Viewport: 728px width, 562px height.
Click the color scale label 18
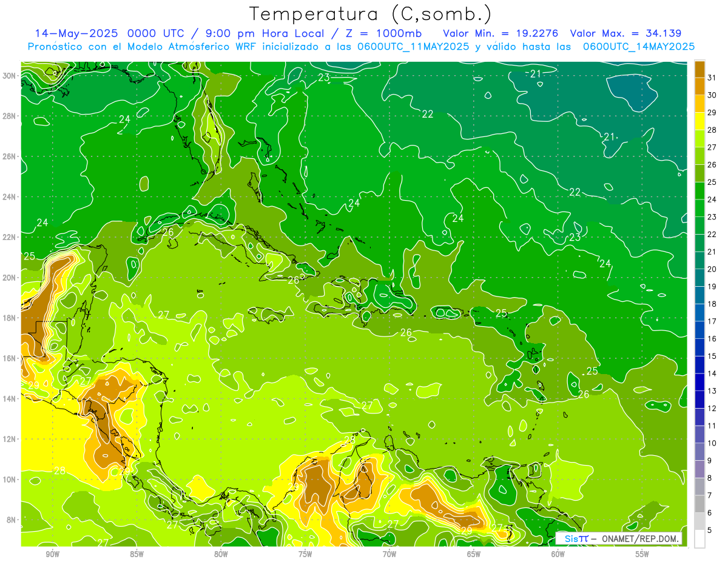712,304
